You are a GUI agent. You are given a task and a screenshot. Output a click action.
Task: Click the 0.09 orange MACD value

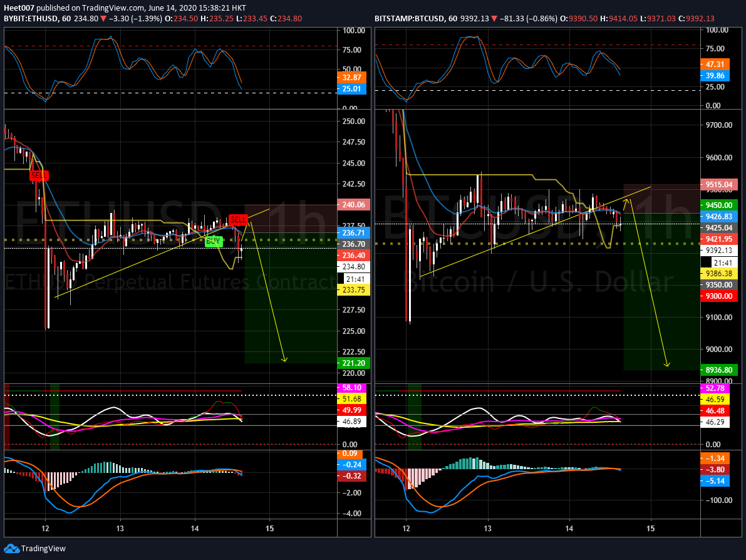coord(350,454)
